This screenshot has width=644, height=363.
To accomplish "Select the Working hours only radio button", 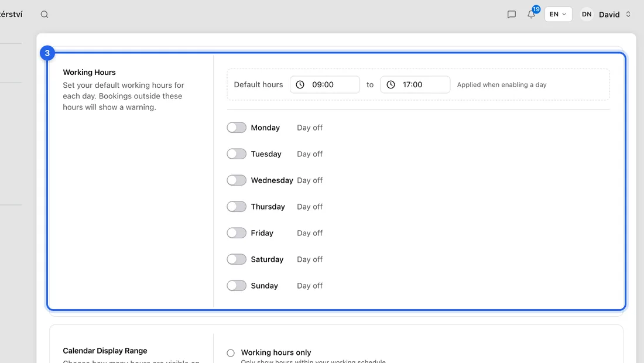I will [x=231, y=352].
